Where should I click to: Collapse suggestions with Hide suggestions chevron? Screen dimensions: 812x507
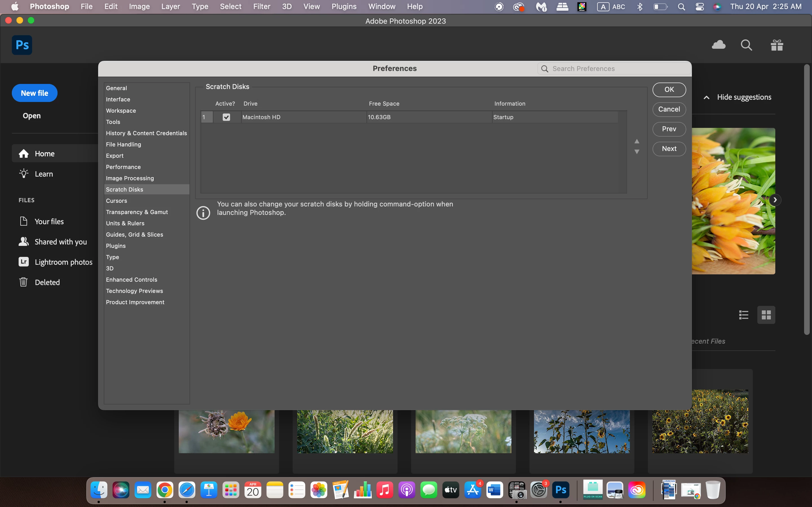[707, 97]
